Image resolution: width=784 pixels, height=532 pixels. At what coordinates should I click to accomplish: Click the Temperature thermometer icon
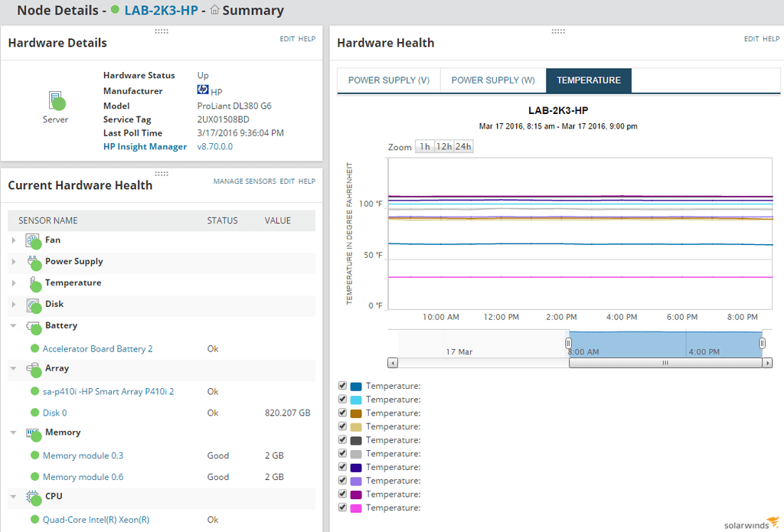click(34, 284)
